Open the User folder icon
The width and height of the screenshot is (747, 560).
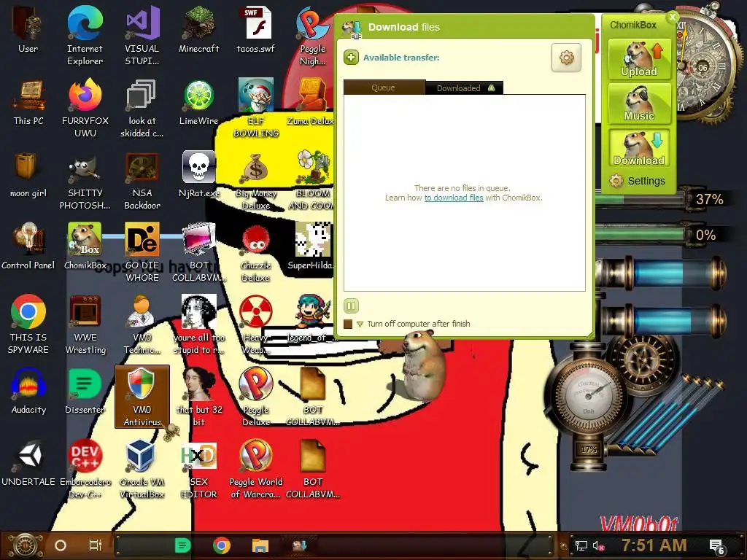[x=28, y=29]
